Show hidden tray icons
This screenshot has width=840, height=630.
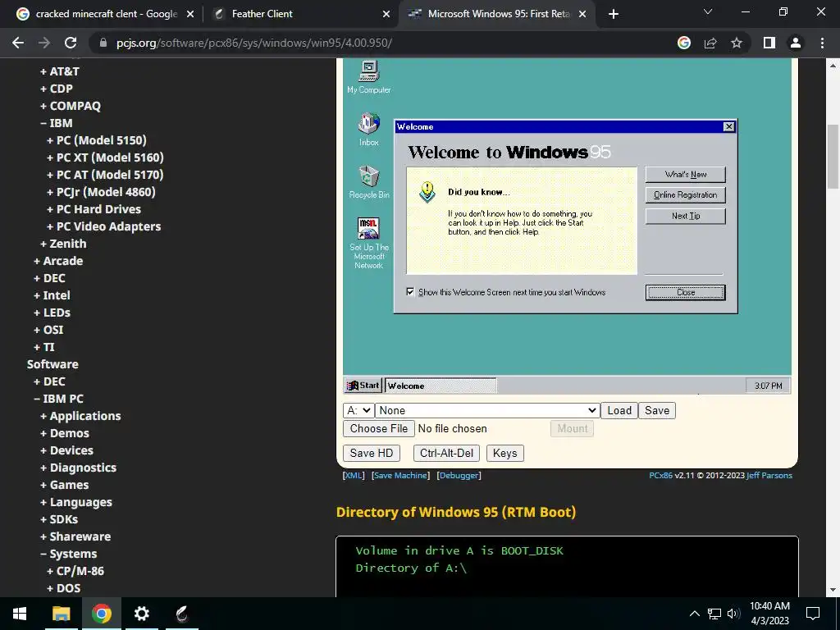tap(694, 614)
